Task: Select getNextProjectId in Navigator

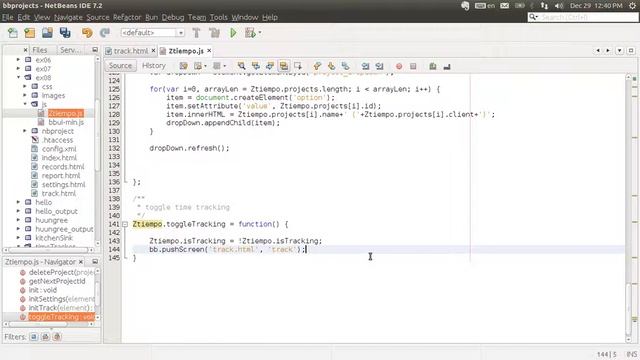Action: click(x=57, y=281)
